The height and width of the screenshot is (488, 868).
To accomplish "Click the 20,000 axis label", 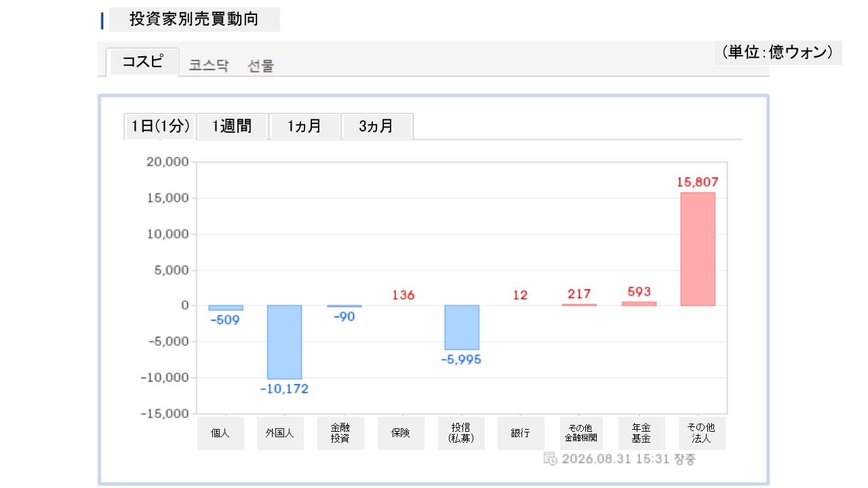I will point(167,163).
